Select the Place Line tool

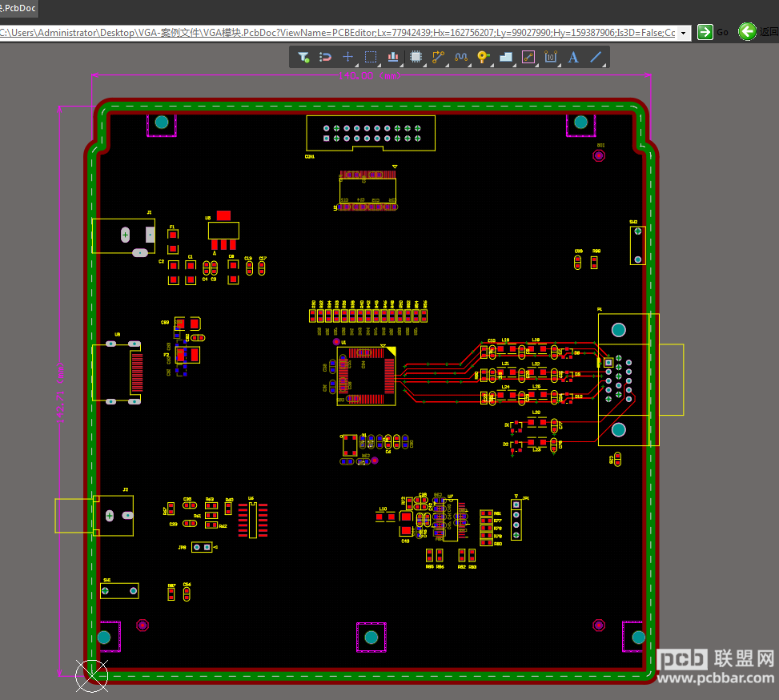[x=596, y=57]
